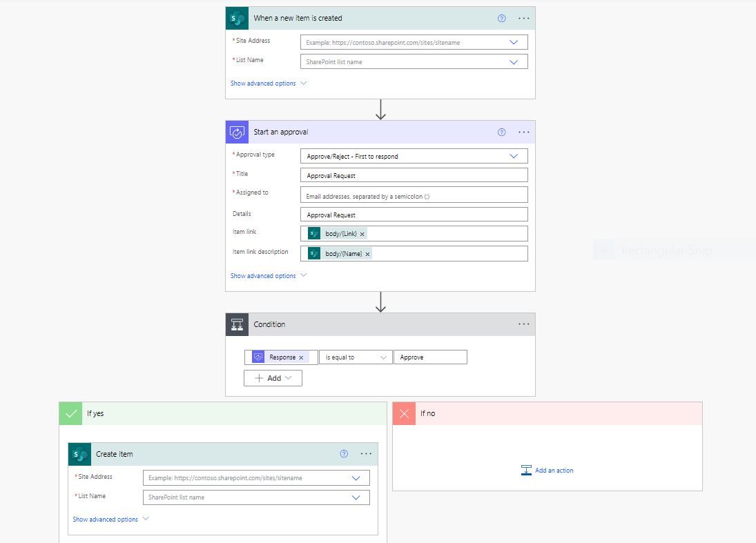Click the approvals icon in Response token

(x=258, y=357)
